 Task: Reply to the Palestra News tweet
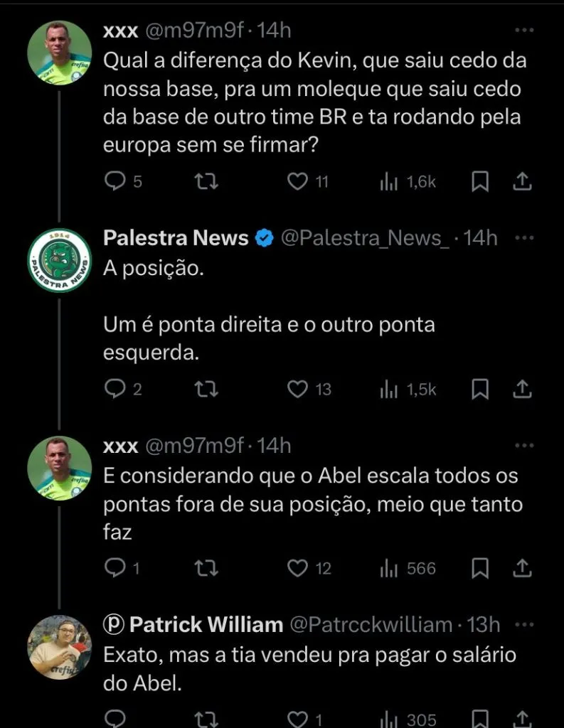coord(115,389)
